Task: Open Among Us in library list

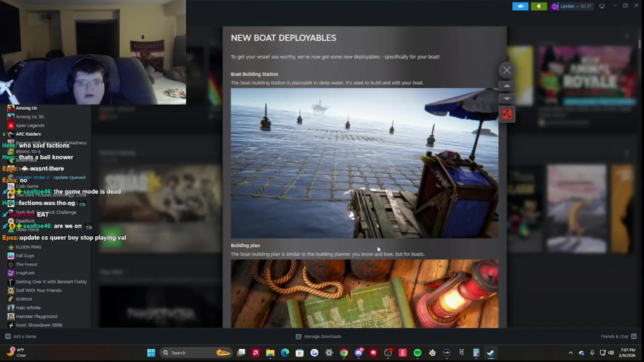Action: [26, 108]
